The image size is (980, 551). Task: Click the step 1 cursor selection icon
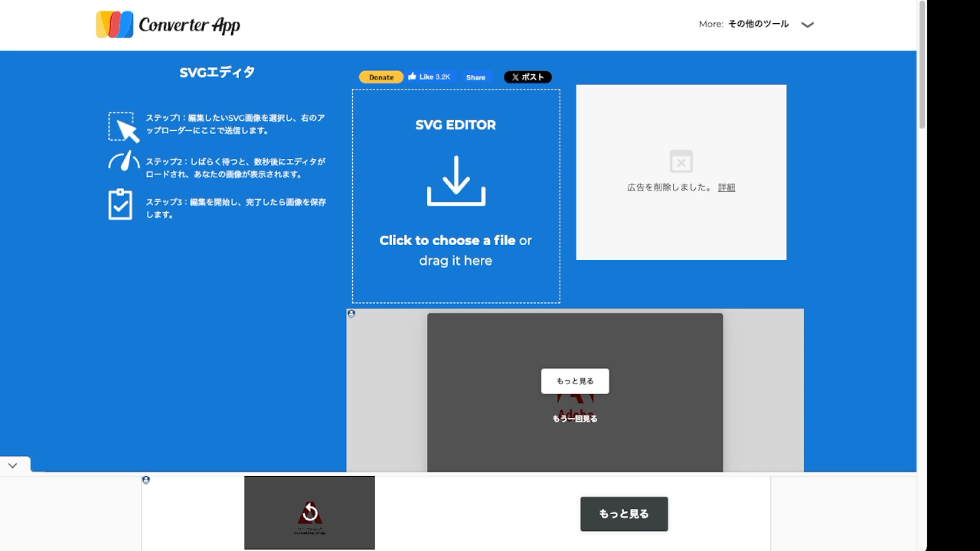pyautogui.click(x=123, y=127)
